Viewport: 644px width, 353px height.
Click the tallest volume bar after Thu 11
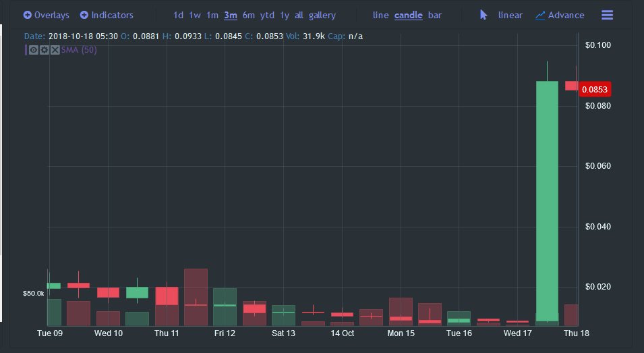coord(196,297)
